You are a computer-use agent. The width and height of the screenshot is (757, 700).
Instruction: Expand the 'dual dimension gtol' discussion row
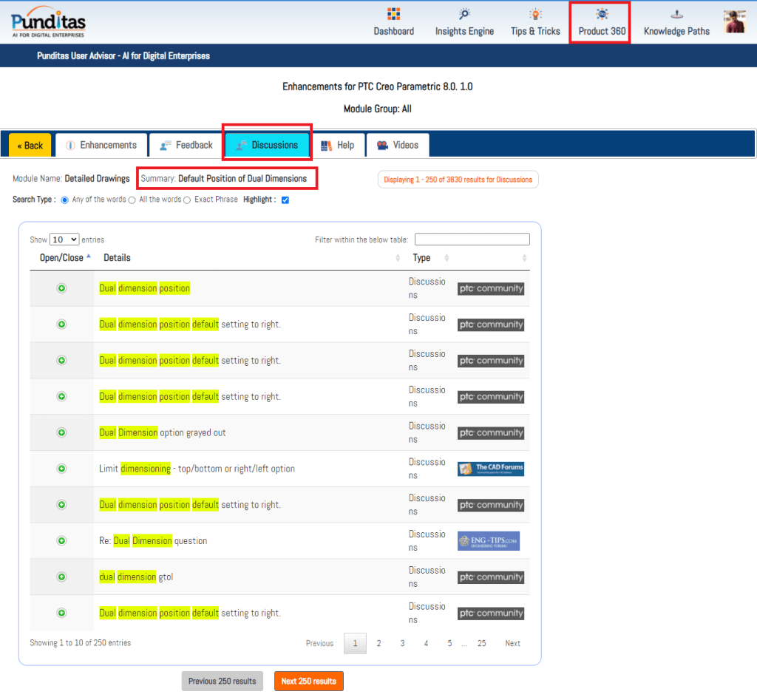(62, 577)
